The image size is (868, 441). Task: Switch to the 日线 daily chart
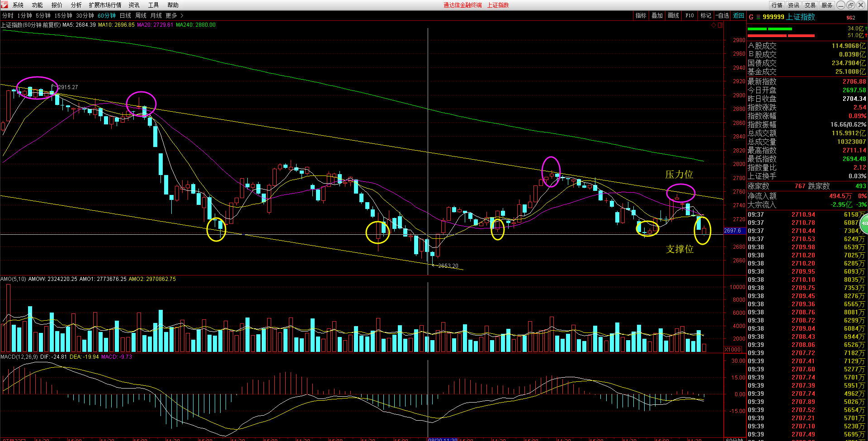coord(125,16)
